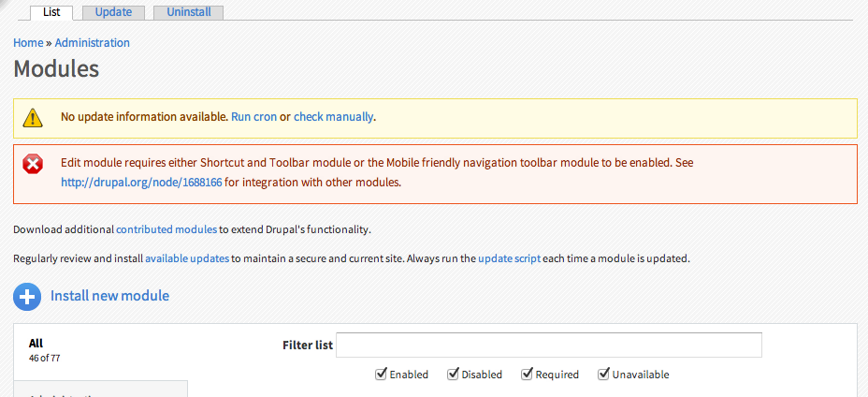868x397 pixels.
Task: Click the Install new module link text
Action: coord(109,296)
